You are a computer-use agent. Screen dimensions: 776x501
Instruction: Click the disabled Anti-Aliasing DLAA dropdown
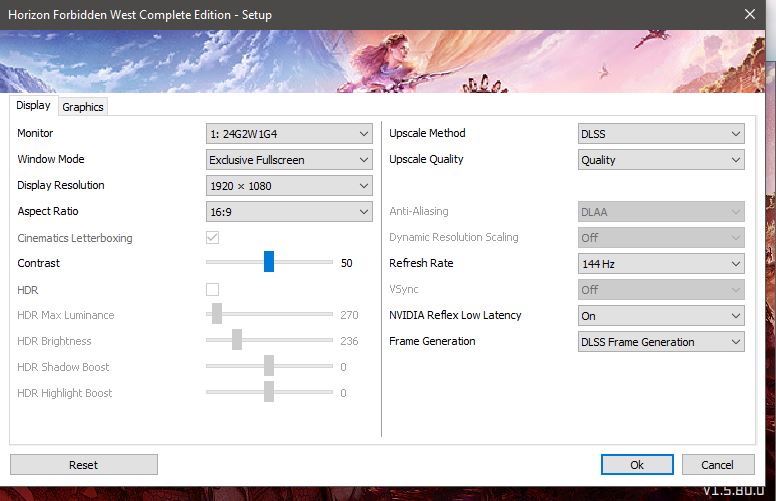(x=661, y=212)
